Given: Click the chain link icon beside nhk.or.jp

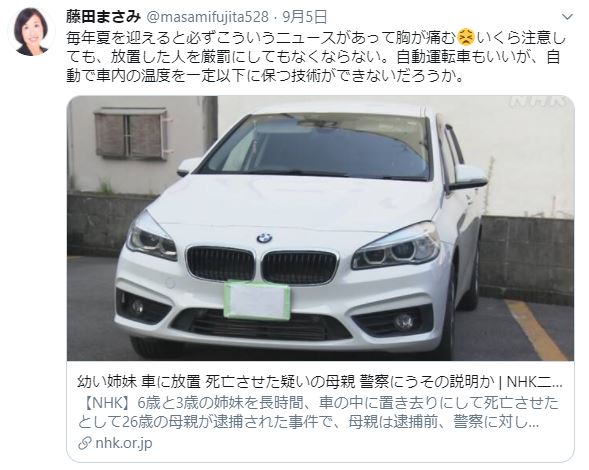Looking at the screenshot, I should [x=84, y=443].
